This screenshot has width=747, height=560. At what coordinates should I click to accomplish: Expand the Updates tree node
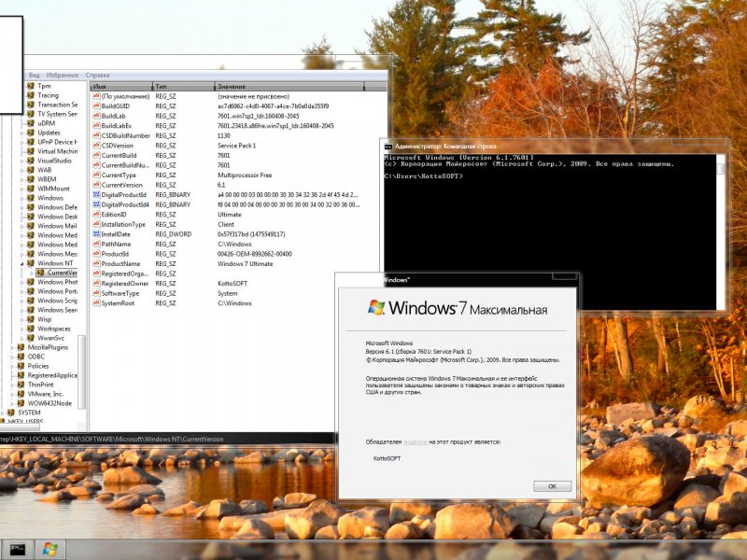pos(21,133)
